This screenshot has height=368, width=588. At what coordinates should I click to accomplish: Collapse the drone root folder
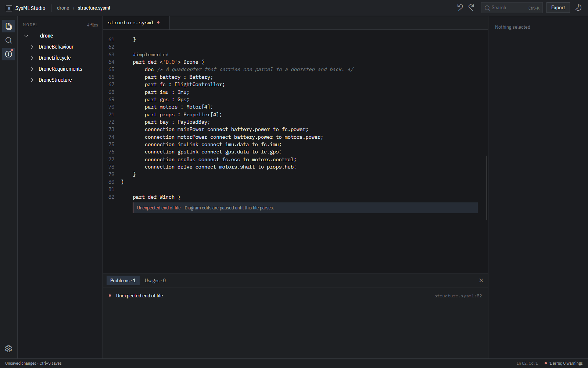coord(26,36)
